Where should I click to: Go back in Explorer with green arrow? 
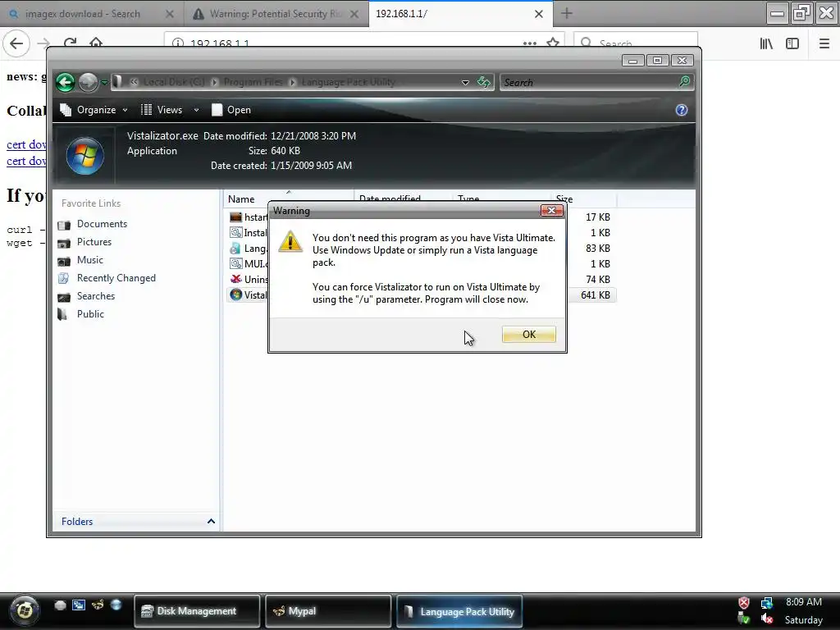click(66, 82)
